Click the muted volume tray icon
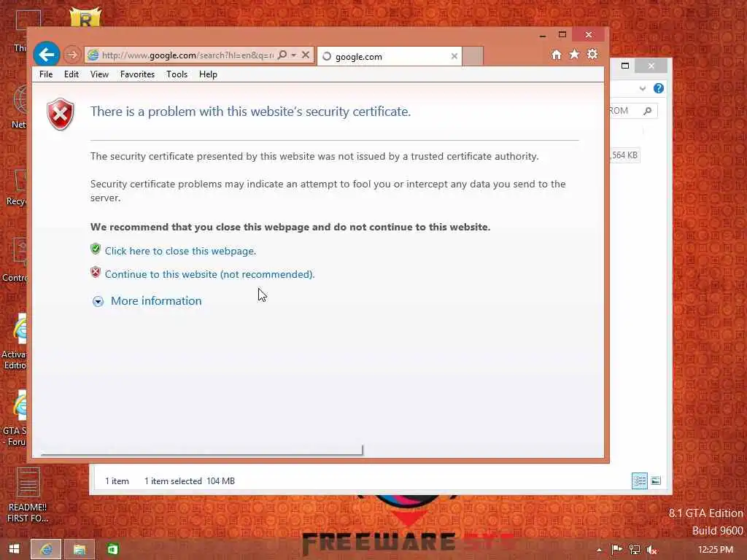Image resolution: width=747 pixels, height=560 pixels. click(652, 550)
